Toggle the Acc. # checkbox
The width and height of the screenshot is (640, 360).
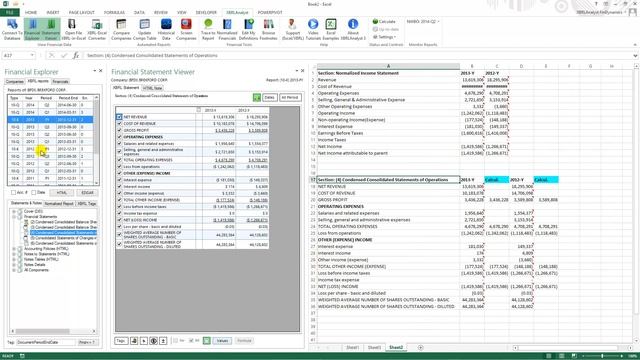(x=13, y=192)
